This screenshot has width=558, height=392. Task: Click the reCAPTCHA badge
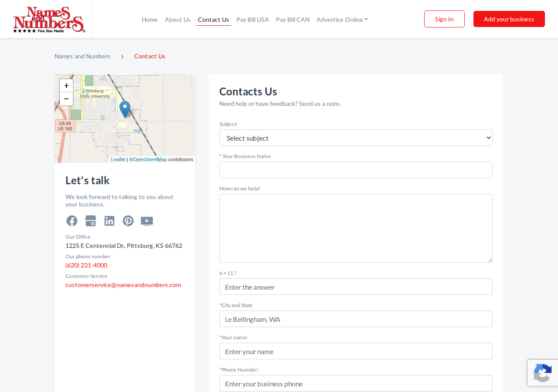[543, 373]
